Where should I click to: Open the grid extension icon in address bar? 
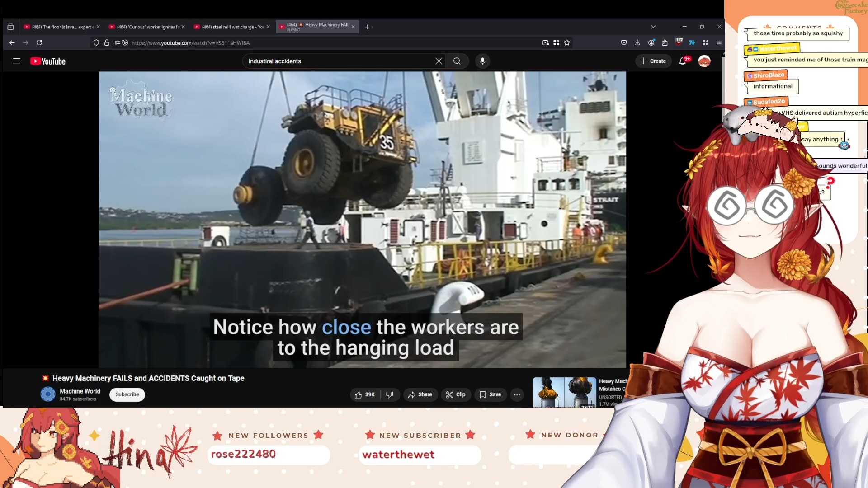coord(557,43)
